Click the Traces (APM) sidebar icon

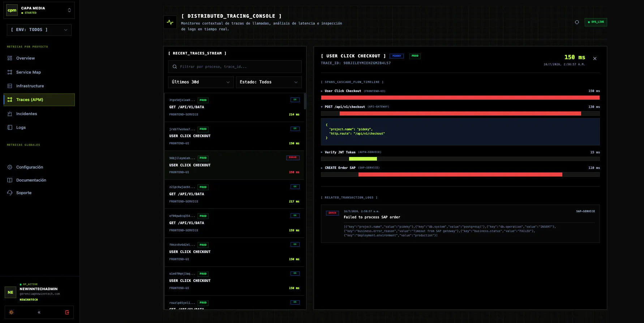pyautogui.click(x=10, y=100)
